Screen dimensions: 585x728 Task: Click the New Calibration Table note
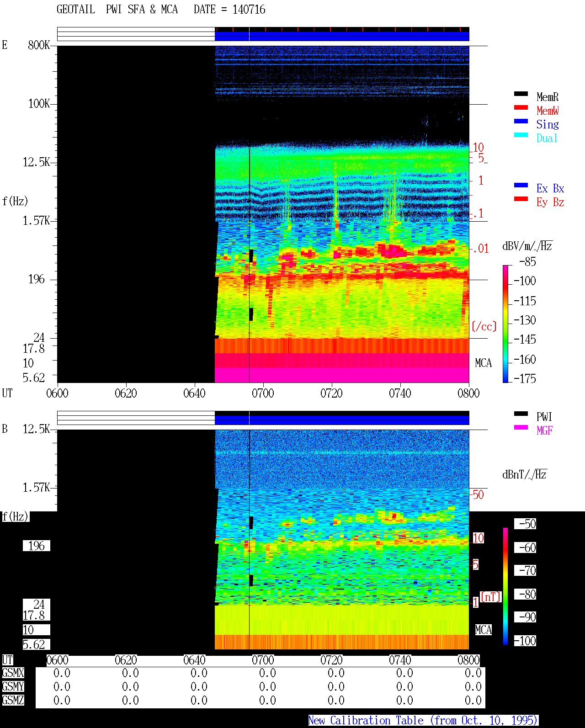[423, 721]
